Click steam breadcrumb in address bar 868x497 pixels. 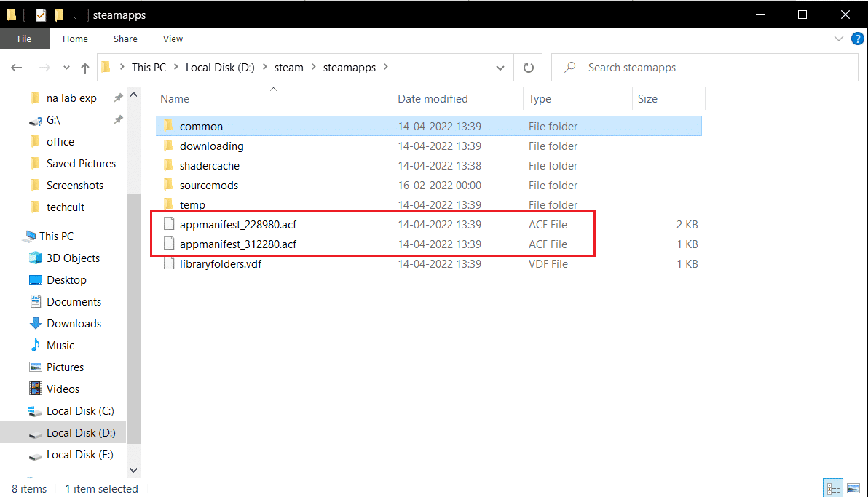tap(288, 68)
